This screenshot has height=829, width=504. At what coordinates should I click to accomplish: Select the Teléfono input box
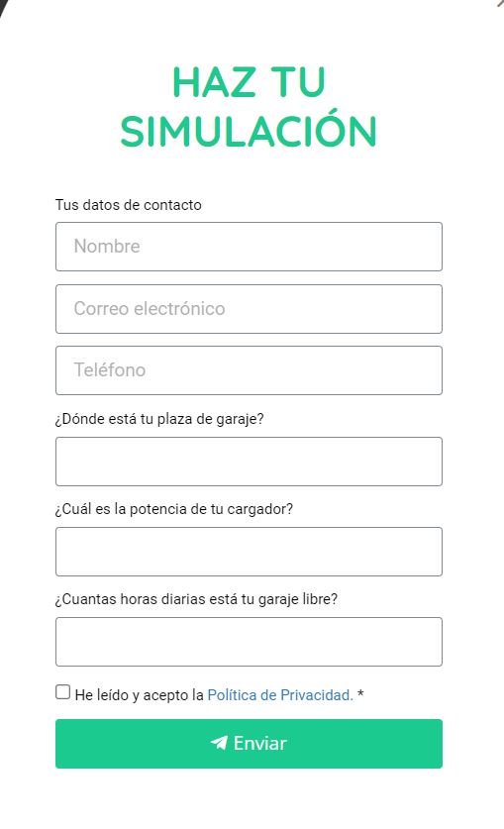tap(249, 370)
